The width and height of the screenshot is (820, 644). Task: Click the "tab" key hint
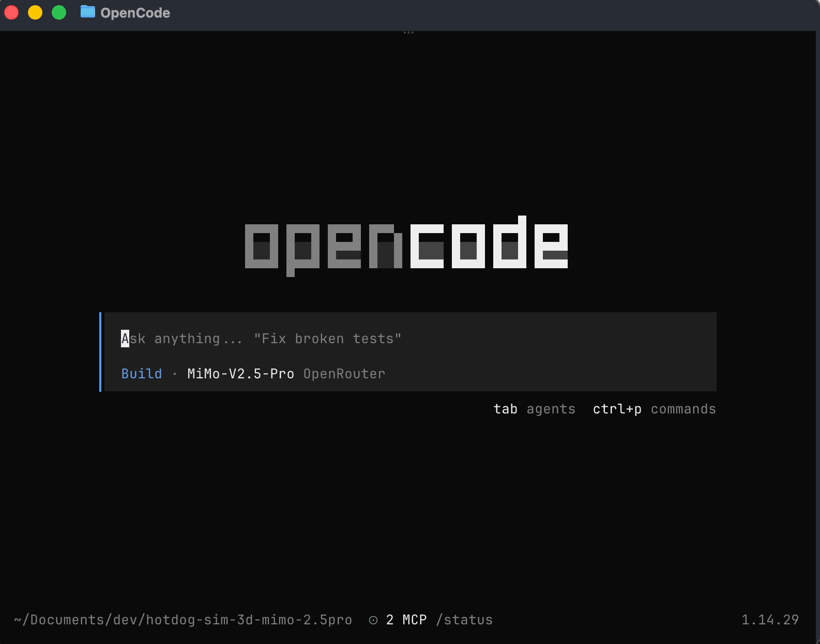505,409
